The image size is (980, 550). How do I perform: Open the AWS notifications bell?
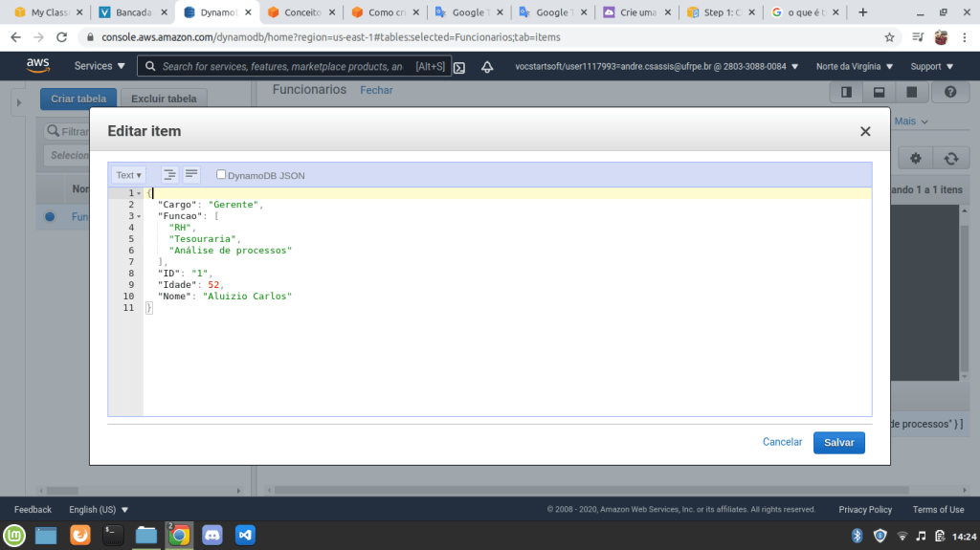click(487, 67)
